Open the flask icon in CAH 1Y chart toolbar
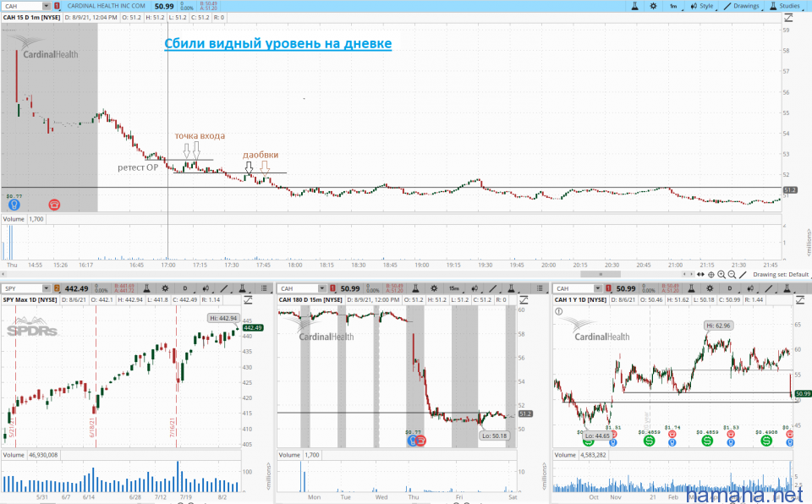Viewport: 812px width, 504px height. click(690, 288)
